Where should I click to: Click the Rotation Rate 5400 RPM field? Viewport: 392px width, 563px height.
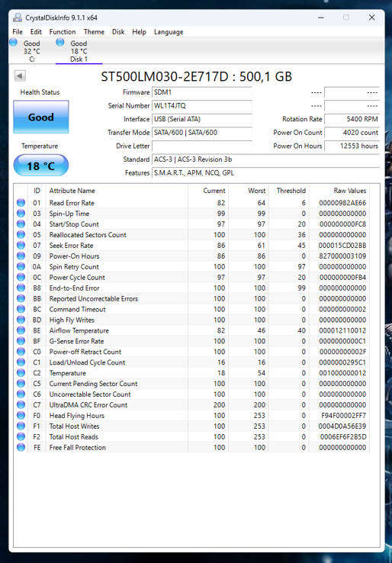(352, 119)
